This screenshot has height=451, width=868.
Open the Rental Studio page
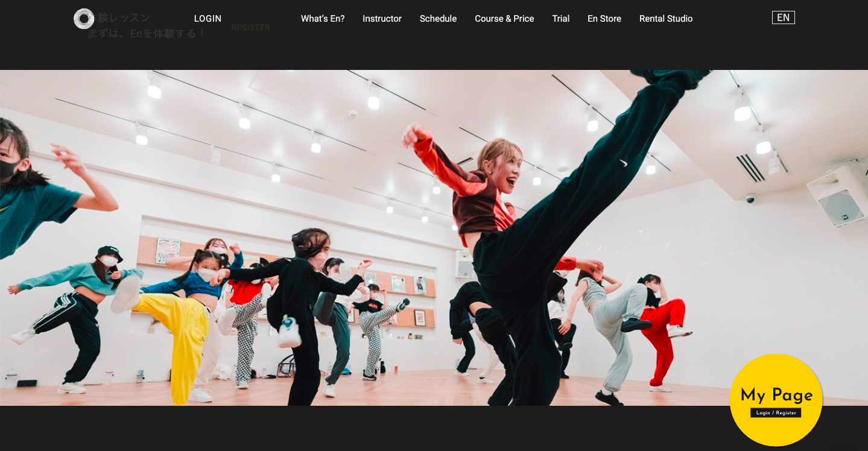665,19
